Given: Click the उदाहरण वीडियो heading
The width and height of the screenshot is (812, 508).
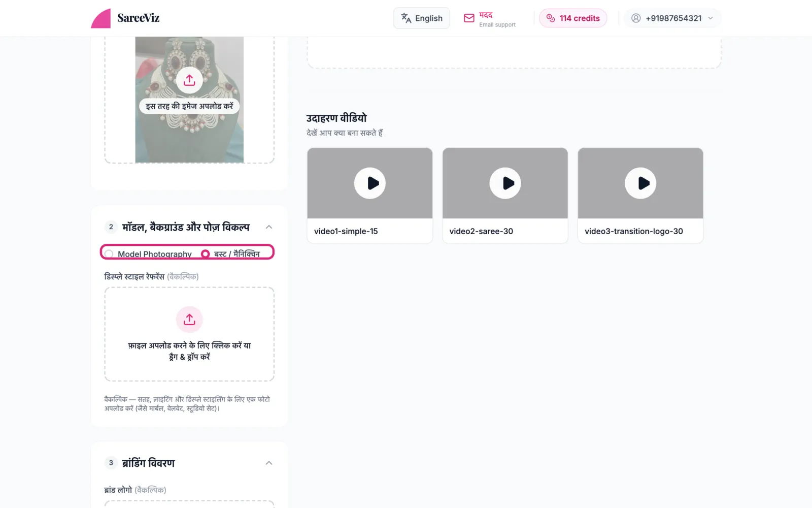Looking at the screenshot, I should (x=336, y=118).
